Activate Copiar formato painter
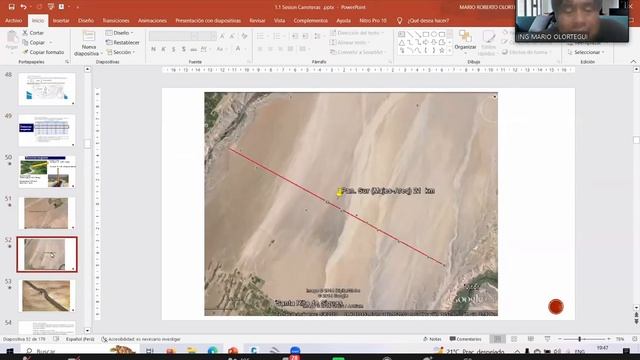 [x=43, y=52]
